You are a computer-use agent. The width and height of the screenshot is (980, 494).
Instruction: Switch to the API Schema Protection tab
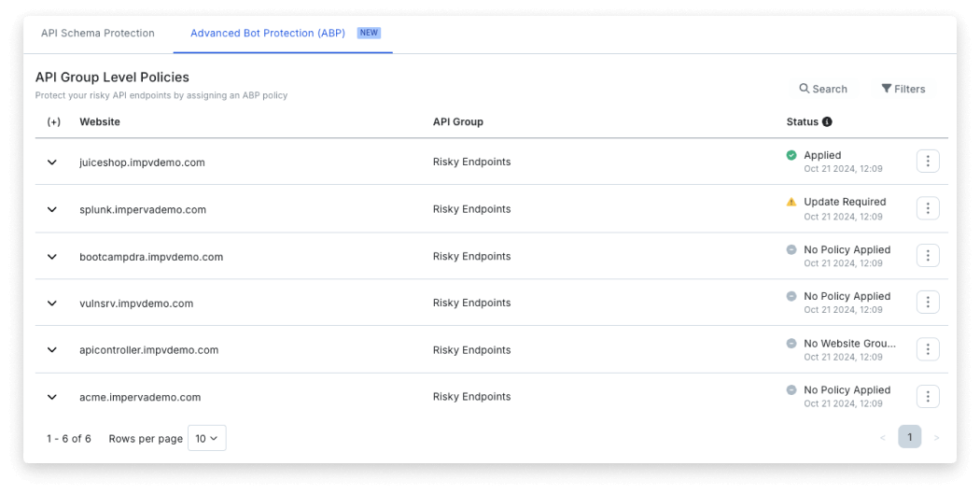tap(98, 34)
